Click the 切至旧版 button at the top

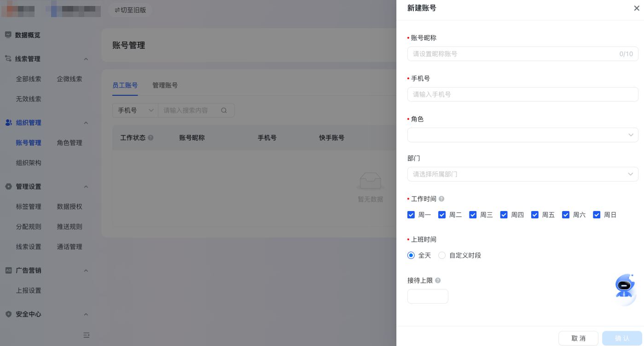tap(130, 10)
